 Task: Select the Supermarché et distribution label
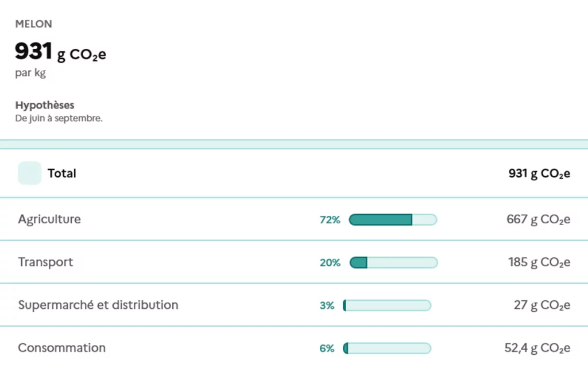[x=98, y=305]
